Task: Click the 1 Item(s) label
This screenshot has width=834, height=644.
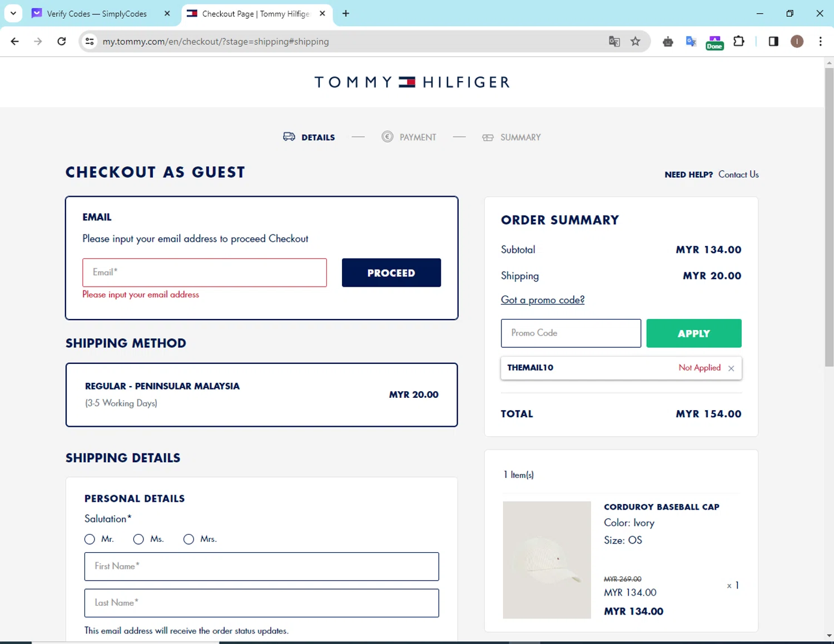Action: pyautogui.click(x=519, y=475)
